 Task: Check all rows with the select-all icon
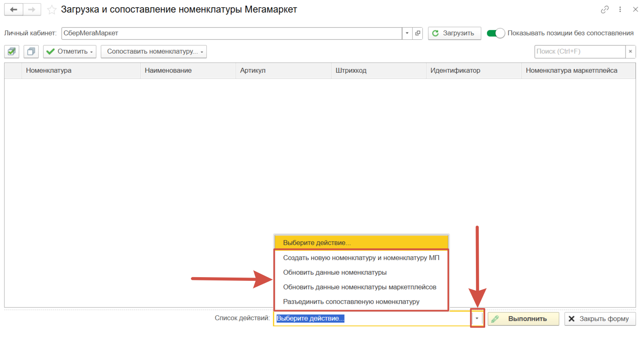coord(12,52)
